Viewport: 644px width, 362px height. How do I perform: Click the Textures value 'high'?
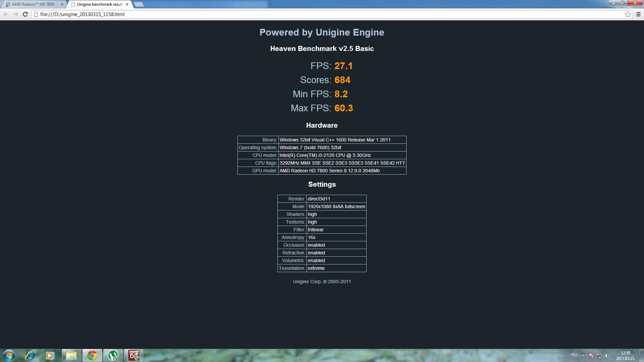pyautogui.click(x=336, y=222)
